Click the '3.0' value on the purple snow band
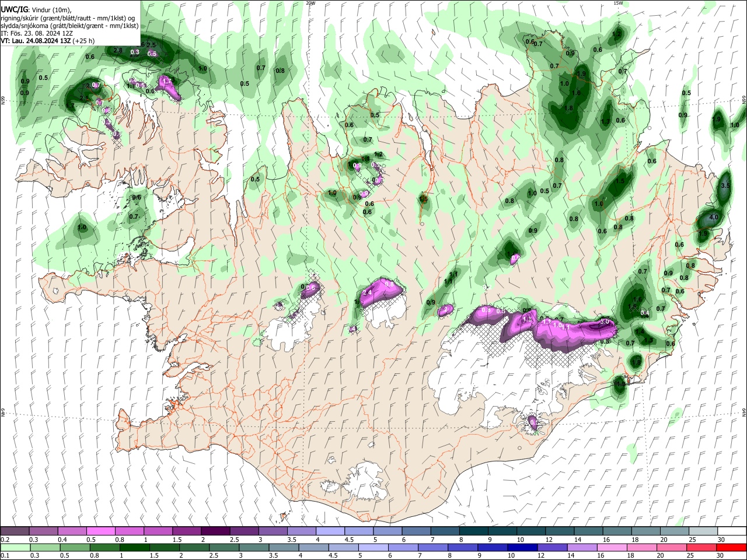747x560 pixels. pos(605,321)
